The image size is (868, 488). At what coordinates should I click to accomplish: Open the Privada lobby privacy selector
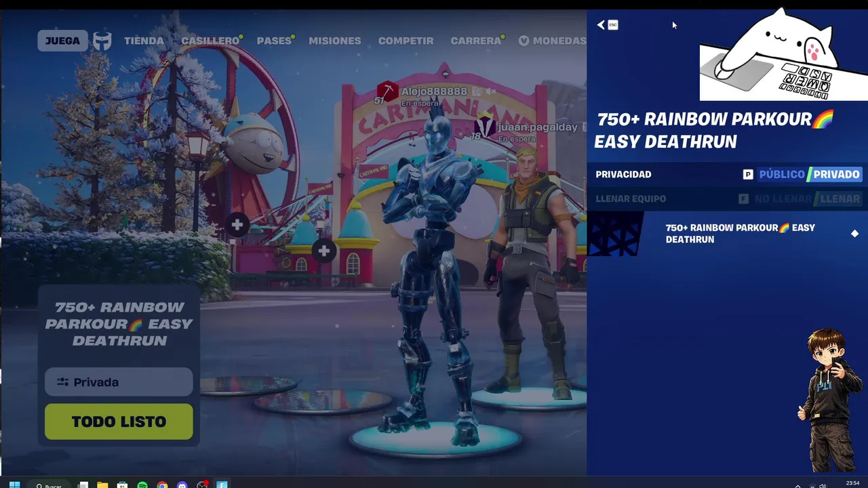pyautogui.click(x=119, y=382)
